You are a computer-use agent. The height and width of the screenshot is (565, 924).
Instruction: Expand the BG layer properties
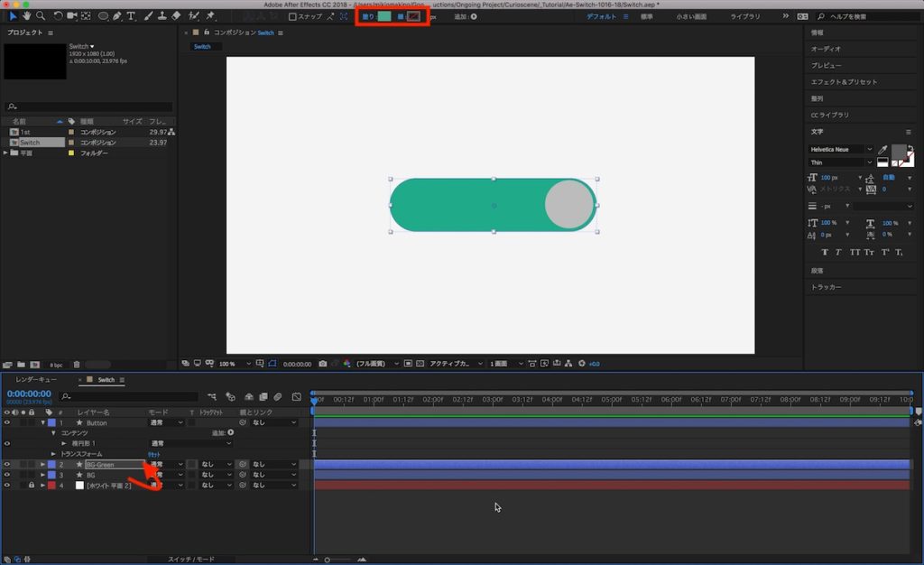pyautogui.click(x=42, y=475)
